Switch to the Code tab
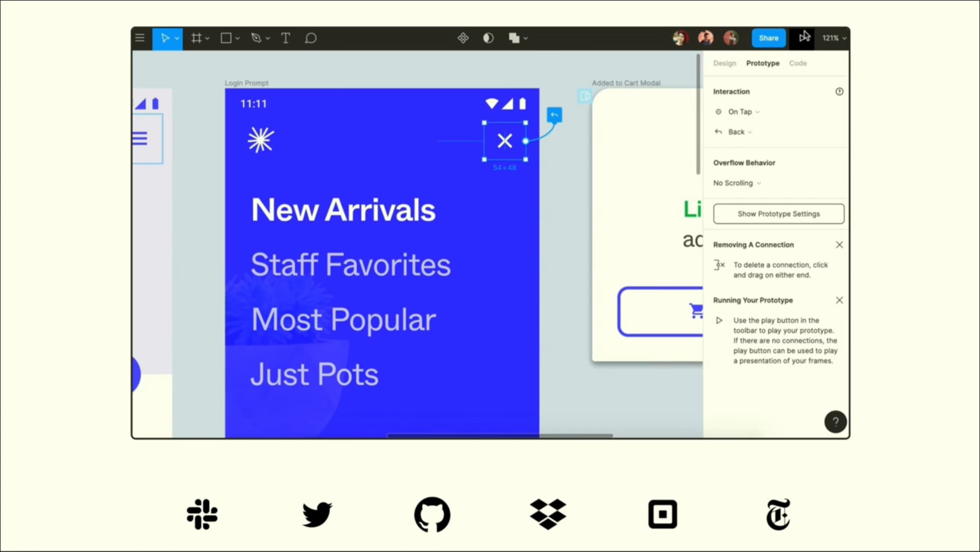Screen dimensions: 980x552 point(797,63)
